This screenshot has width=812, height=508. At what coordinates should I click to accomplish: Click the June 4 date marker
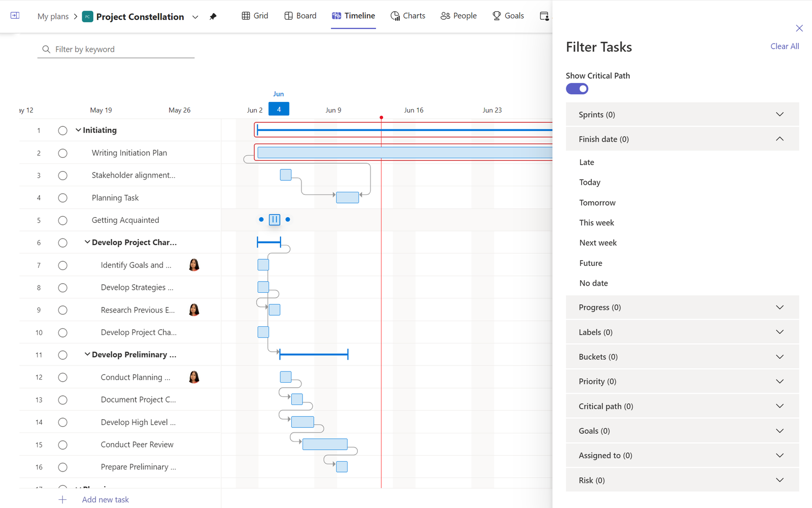pyautogui.click(x=279, y=109)
